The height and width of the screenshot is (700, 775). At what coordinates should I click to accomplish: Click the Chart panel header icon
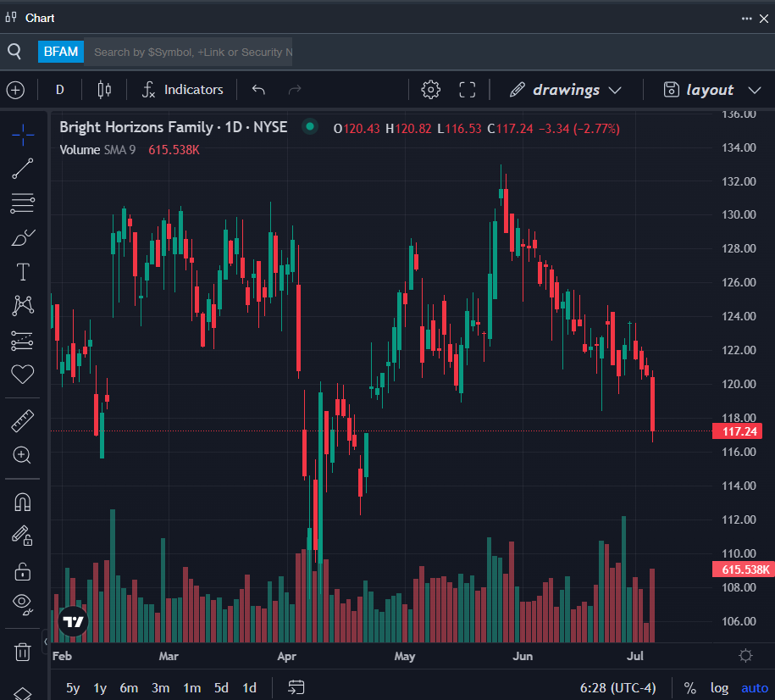coord(11,17)
